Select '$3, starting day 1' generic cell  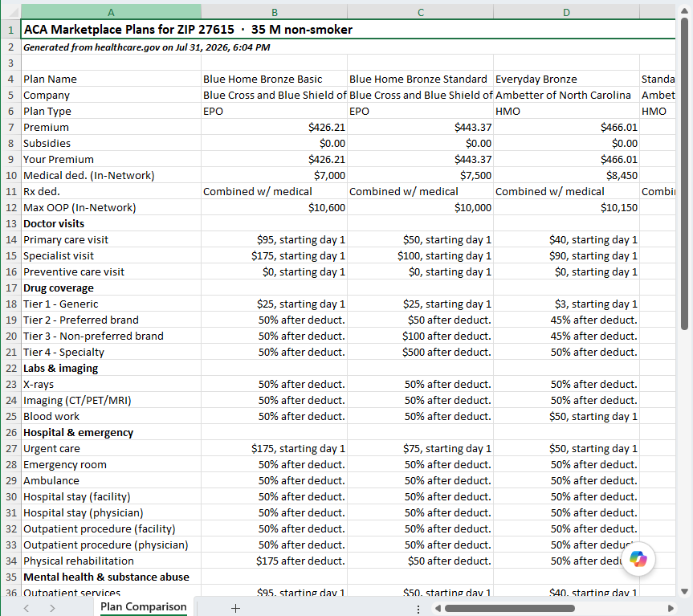coord(567,304)
